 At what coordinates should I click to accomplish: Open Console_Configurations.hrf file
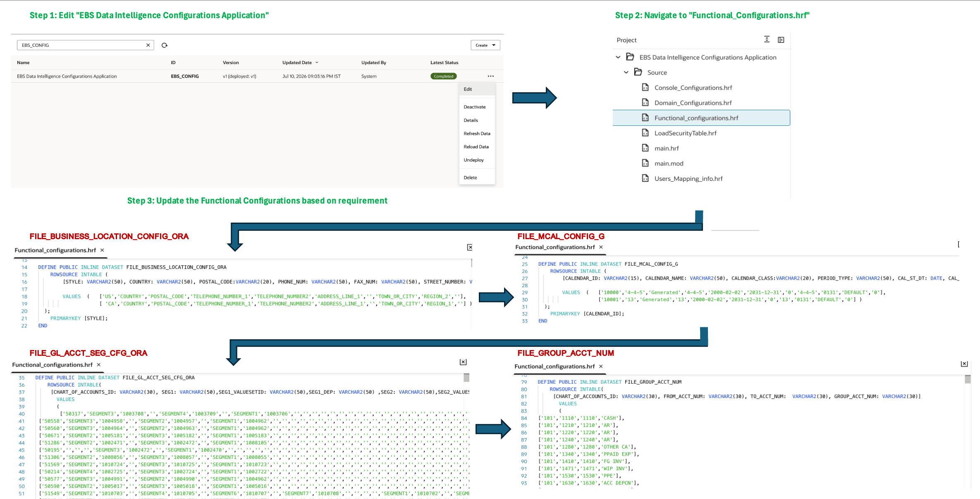(693, 88)
